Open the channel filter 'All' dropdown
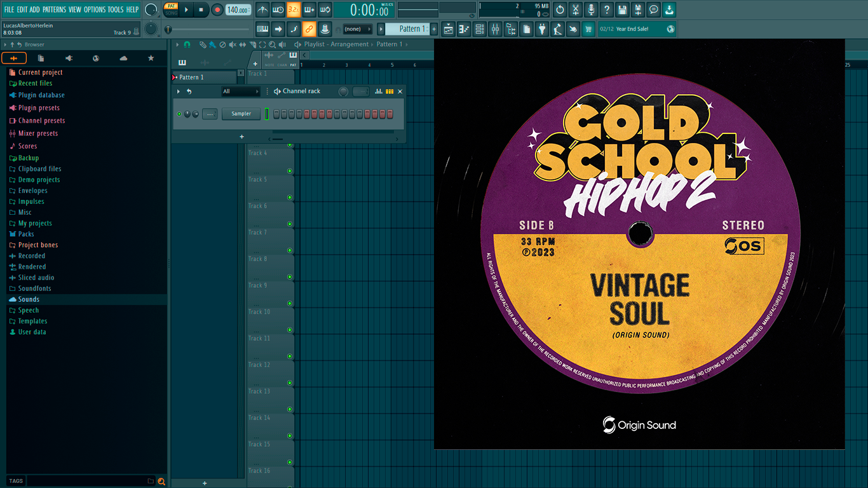 [x=241, y=91]
